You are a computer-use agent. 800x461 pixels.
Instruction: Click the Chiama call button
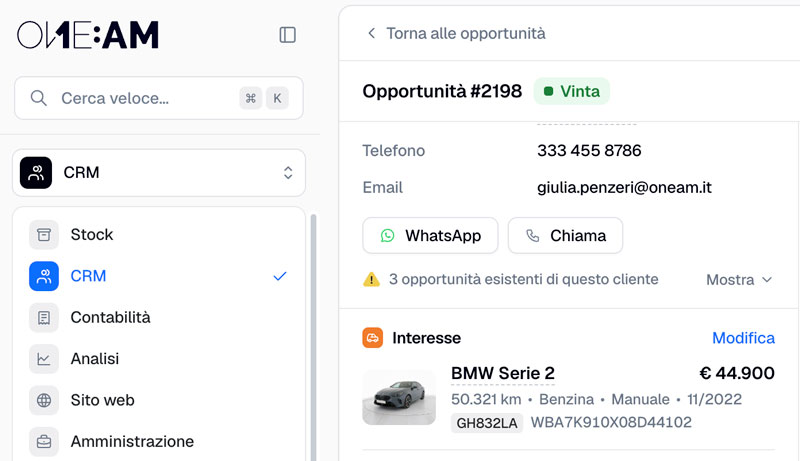coord(565,236)
